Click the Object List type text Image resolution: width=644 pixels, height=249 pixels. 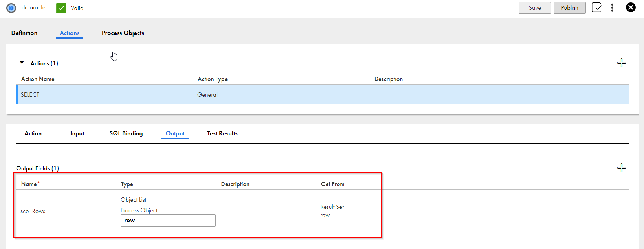134,200
